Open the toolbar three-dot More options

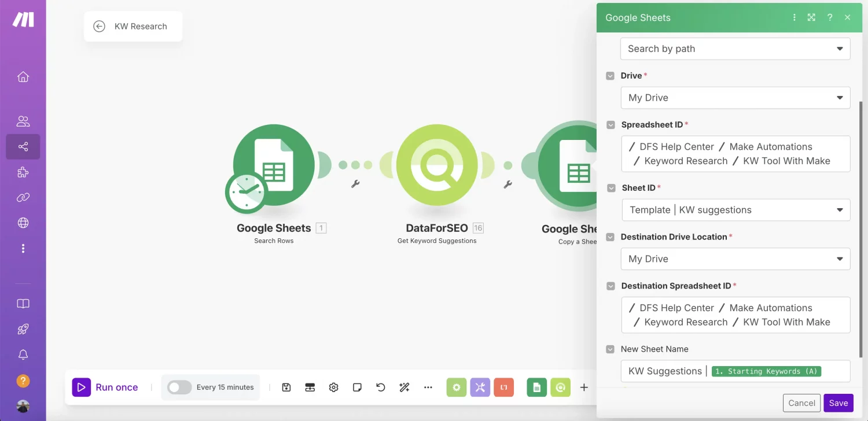428,387
